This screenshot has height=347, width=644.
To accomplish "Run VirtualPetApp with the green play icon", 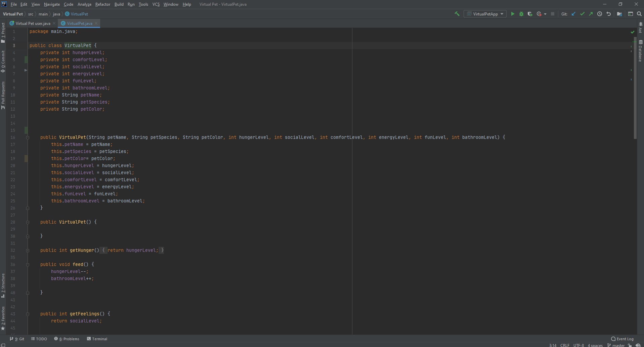I will coord(513,14).
